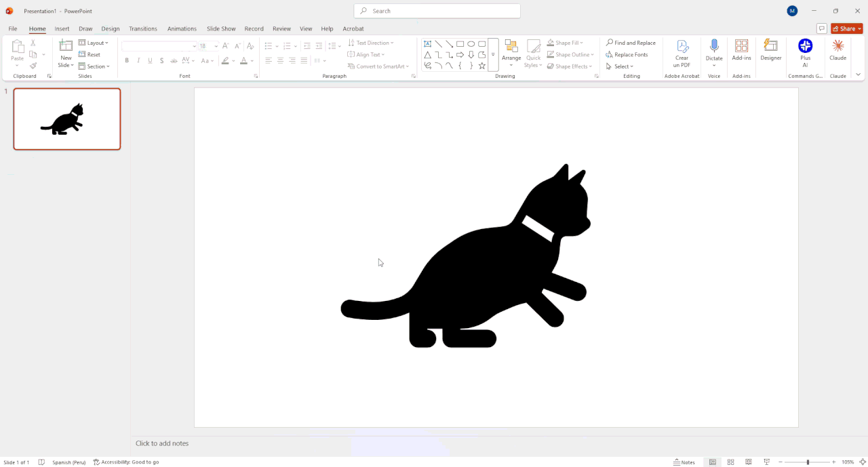Click the numbered list icon
This screenshot has width=868, height=467.
[287, 46]
